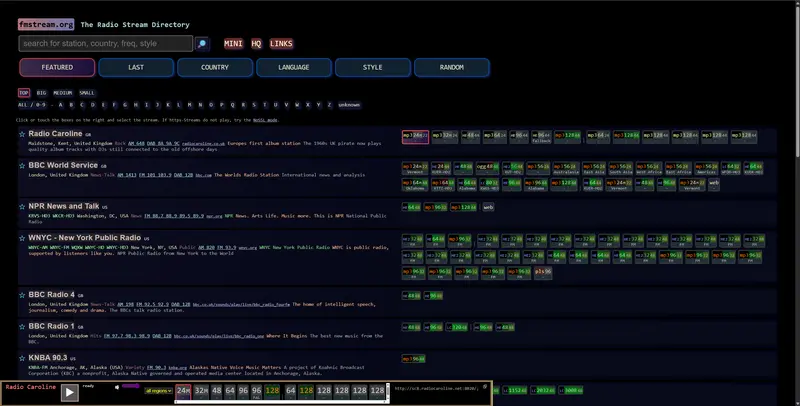The width and height of the screenshot is (800, 406).
Task: Select NPR mp3 128 stream box
Action: click(463, 207)
